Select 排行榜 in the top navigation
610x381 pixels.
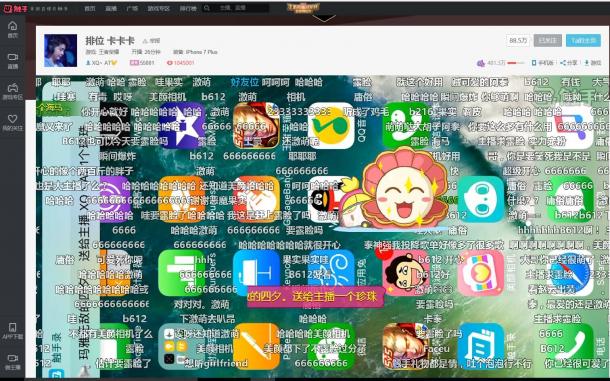tap(188, 8)
